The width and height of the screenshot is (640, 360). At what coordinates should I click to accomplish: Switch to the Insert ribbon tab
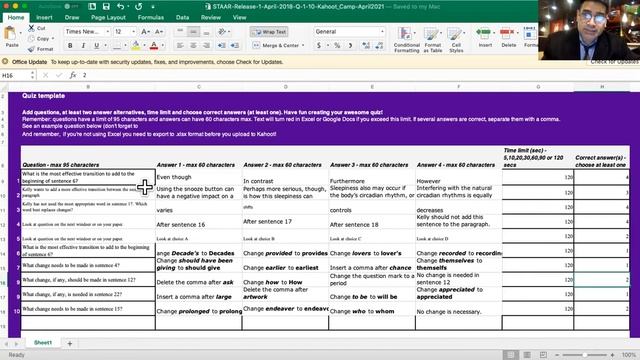[44, 18]
